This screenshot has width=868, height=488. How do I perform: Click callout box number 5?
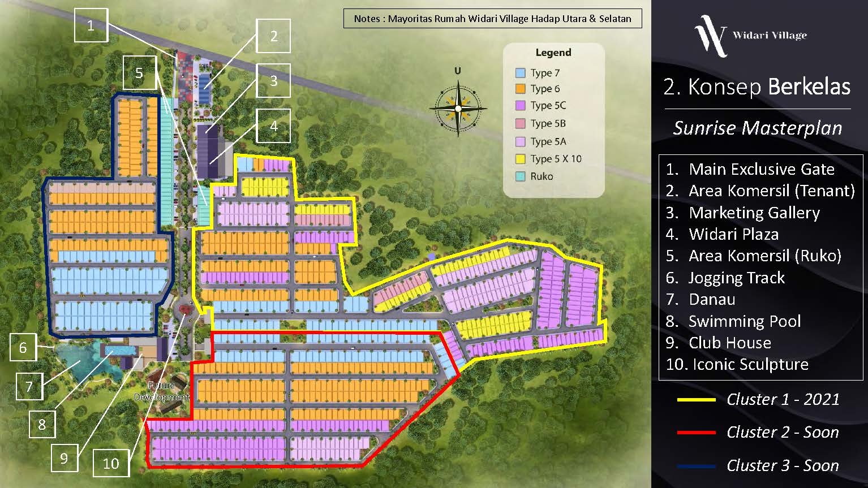pyautogui.click(x=139, y=73)
